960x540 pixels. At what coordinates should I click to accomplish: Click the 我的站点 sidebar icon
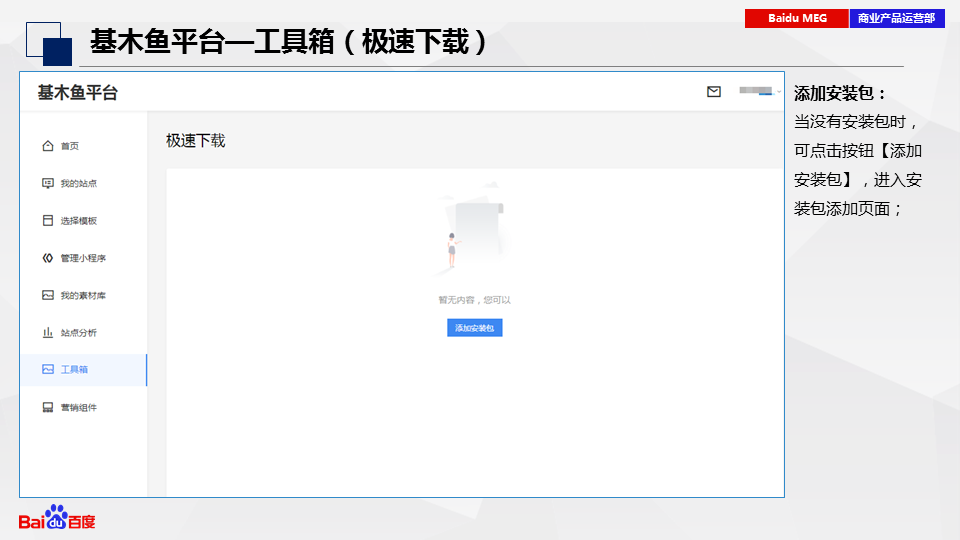coord(48,183)
